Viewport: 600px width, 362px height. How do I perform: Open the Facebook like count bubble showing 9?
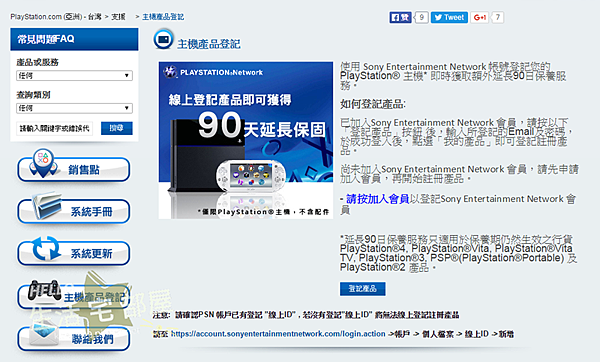coord(421,17)
